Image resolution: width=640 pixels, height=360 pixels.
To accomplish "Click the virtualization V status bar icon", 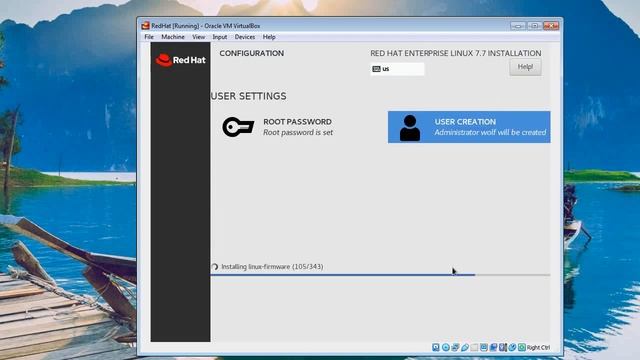I will [x=502, y=347].
